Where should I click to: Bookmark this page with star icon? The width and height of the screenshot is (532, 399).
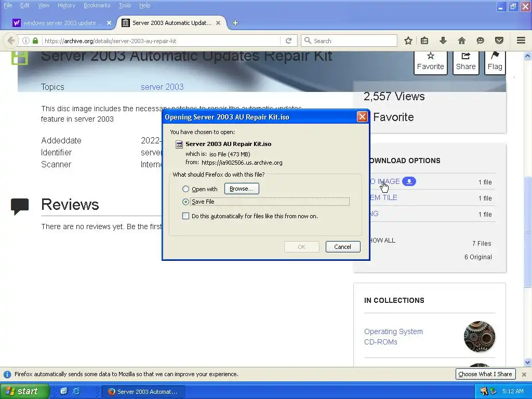[408, 41]
